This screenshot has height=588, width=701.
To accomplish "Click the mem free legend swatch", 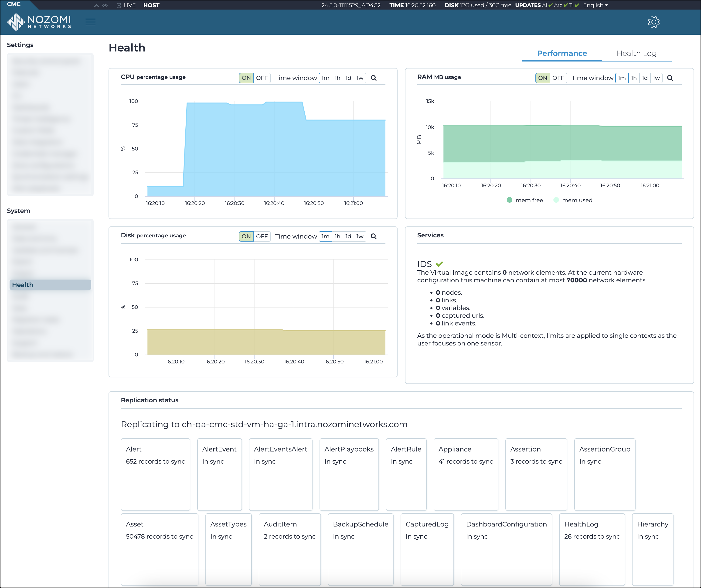I will pyautogui.click(x=509, y=200).
